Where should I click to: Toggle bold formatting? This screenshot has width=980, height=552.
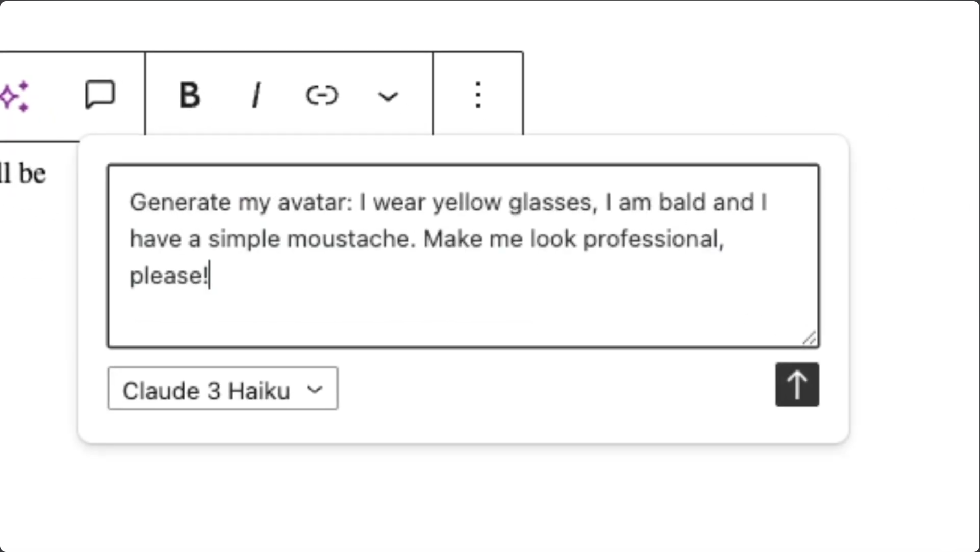click(189, 96)
